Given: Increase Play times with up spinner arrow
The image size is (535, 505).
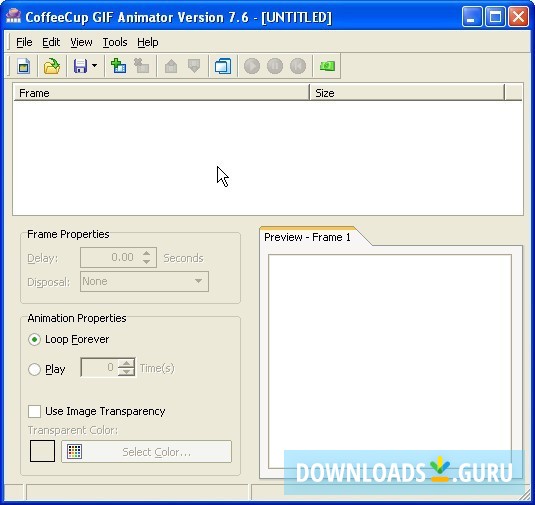Looking at the screenshot, I should tap(127, 364).
